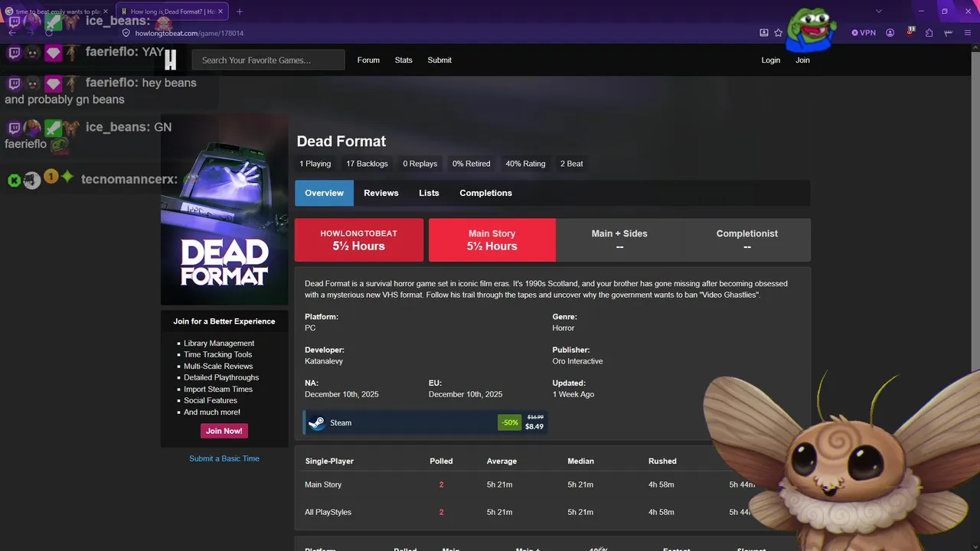Screen dimensions: 980x551
Task: Click the "17 Backlogs" stat chip
Action: pos(367,164)
